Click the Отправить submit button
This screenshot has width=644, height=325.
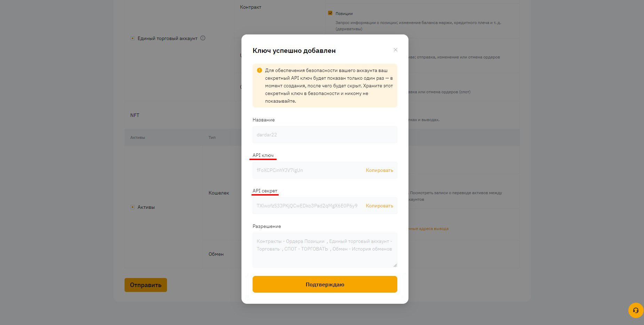[x=146, y=285]
